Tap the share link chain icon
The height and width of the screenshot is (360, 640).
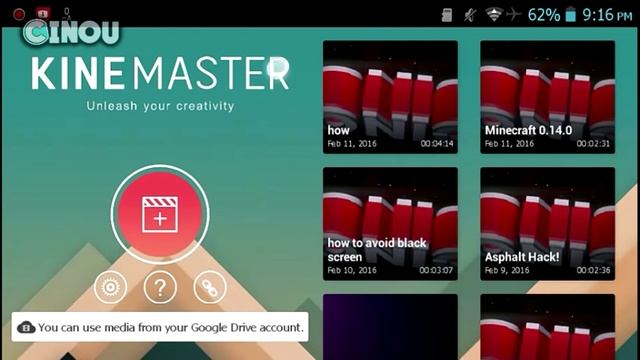(x=210, y=287)
